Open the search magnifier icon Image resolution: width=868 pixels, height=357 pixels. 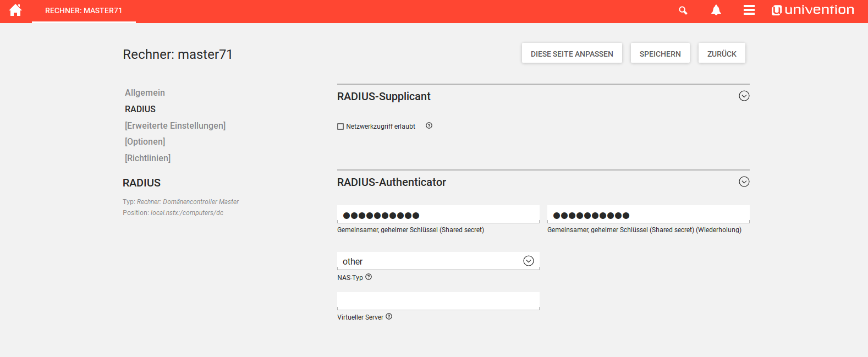pos(683,10)
